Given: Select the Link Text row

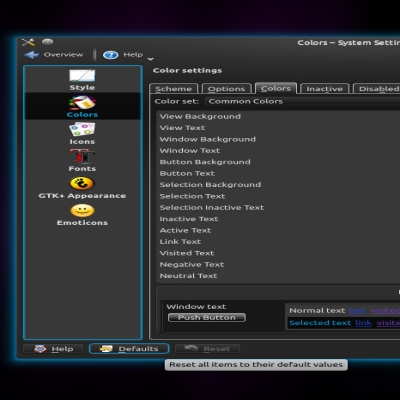Looking at the screenshot, I should [278, 242].
